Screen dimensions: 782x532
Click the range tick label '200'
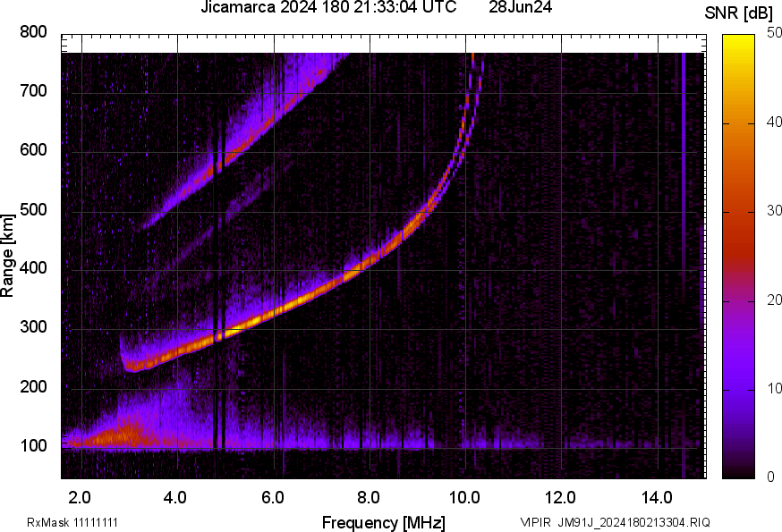(x=33, y=386)
